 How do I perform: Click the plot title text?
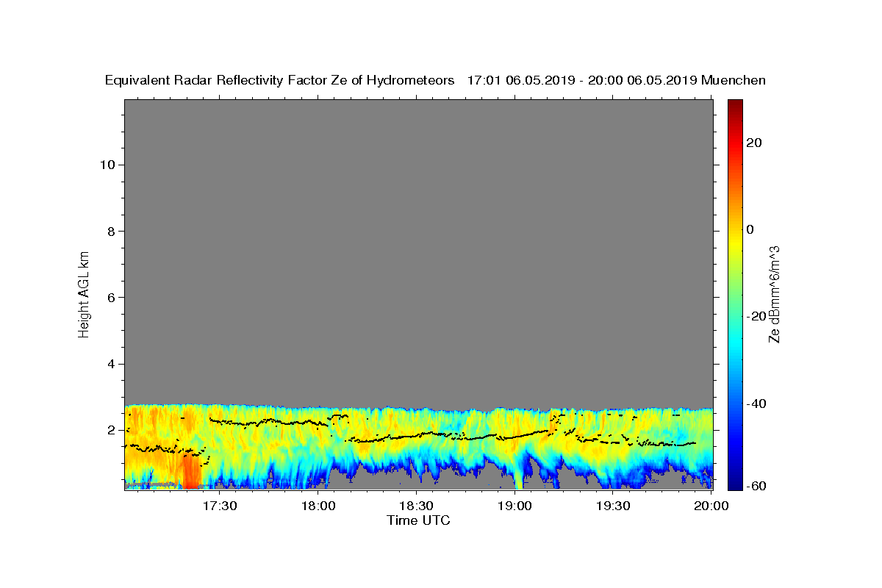[435, 80]
